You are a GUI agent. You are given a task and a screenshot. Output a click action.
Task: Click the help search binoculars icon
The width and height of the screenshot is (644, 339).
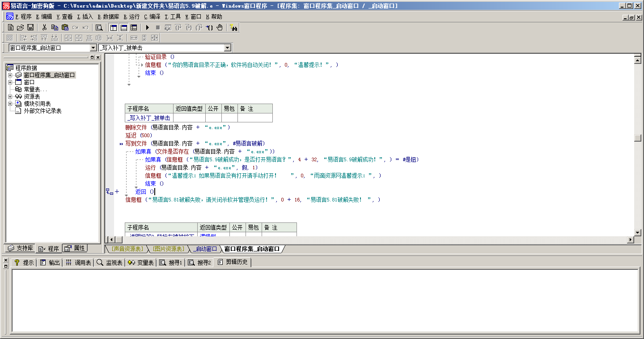[x=233, y=28]
